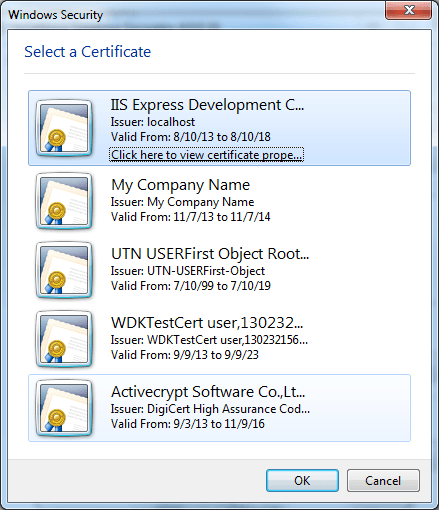Click 'Valid From: 7/10/99 to 7/10/19' text
Screen dimensions: 439x510
191,286
